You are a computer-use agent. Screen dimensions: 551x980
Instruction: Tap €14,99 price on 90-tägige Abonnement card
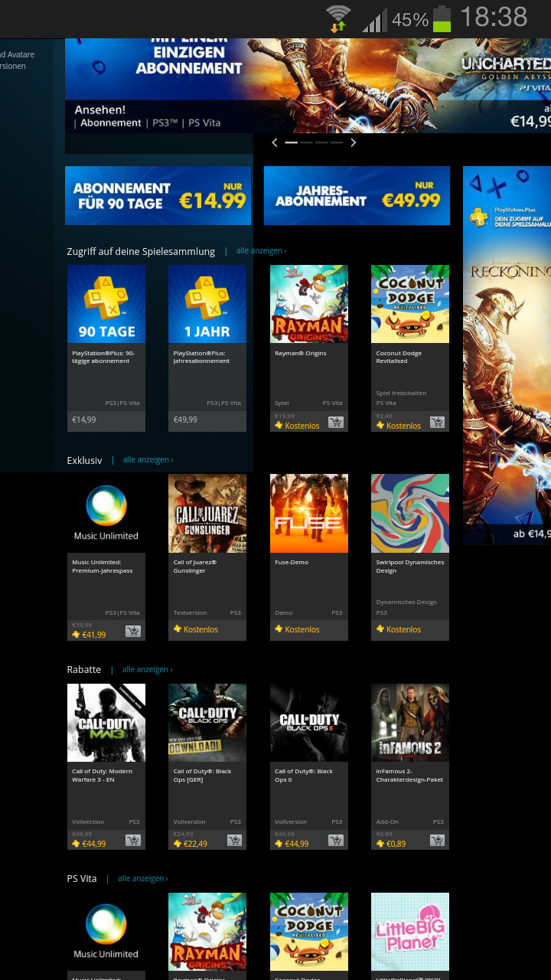point(84,420)
